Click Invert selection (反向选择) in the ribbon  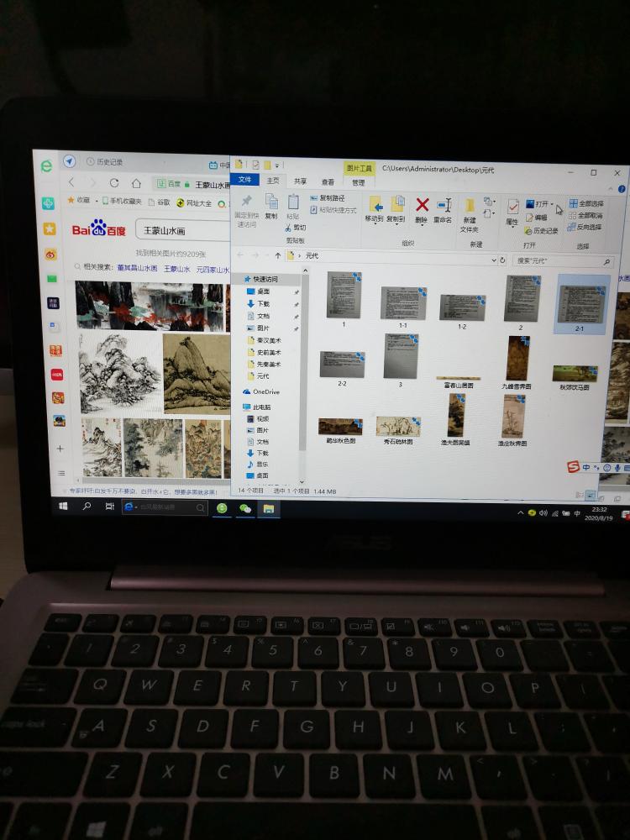[585, 227]
